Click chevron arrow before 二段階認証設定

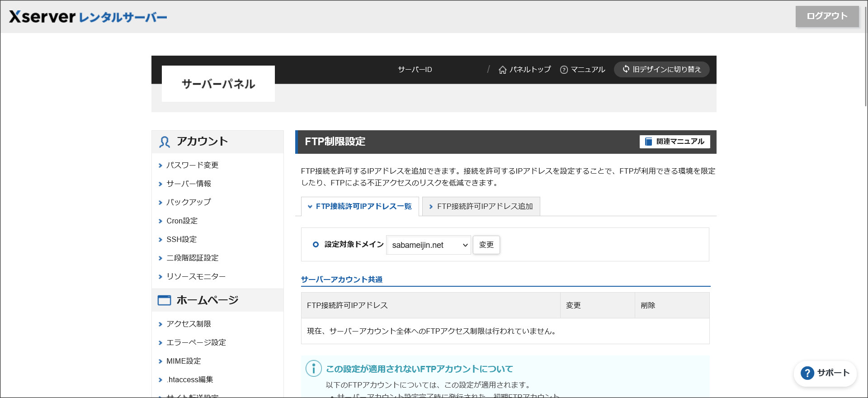pyautogui.click(x=160, y=259)
